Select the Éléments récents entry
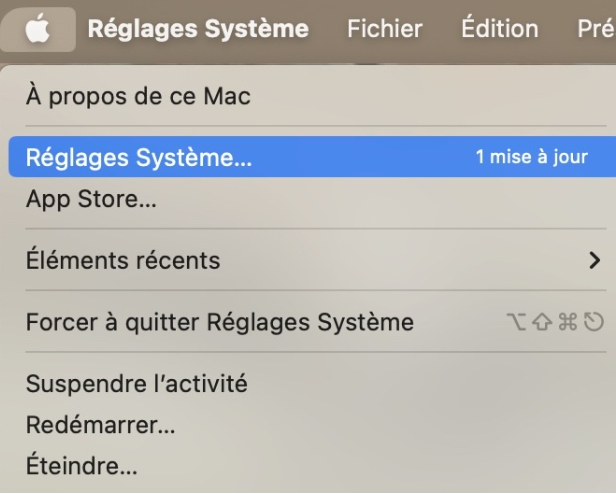616x494 pixels. click(123, 260)
